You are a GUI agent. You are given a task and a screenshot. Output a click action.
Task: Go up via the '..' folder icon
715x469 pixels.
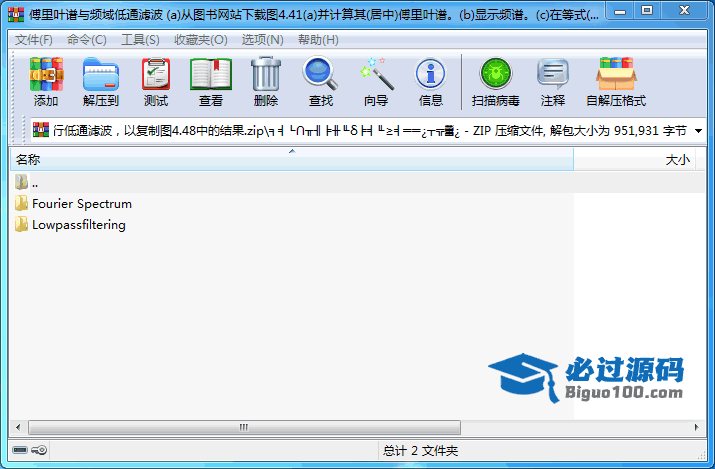[x=21, y=182]
